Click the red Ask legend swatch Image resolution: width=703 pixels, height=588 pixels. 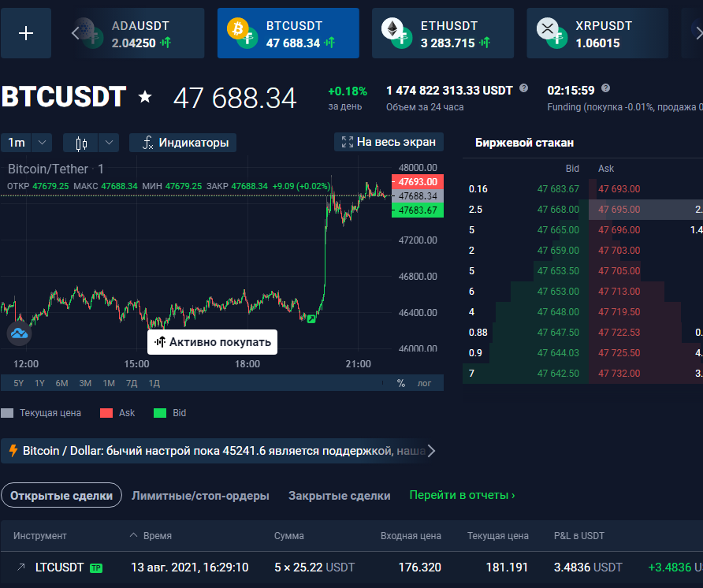click(x=106, y=413)
